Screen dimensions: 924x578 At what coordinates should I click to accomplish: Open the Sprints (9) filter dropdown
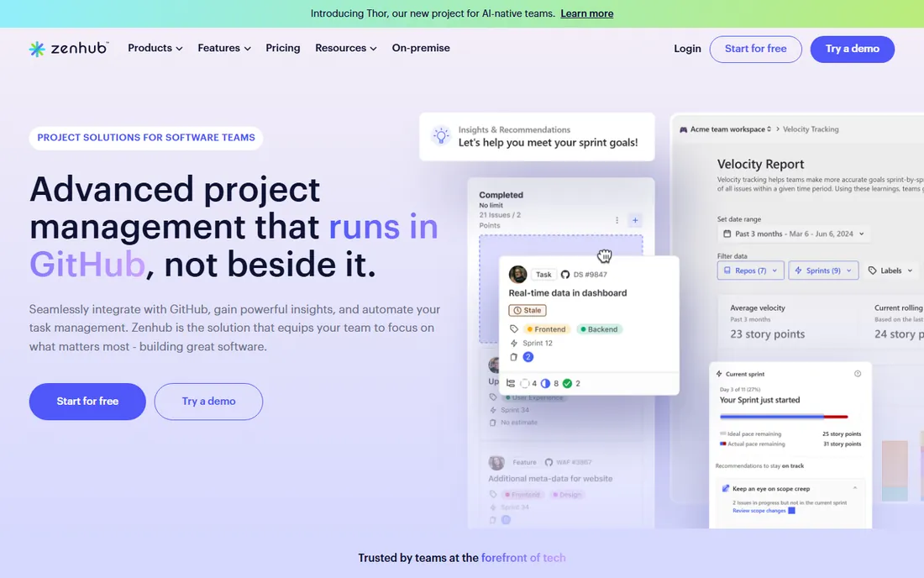click(x=823, y=271)
